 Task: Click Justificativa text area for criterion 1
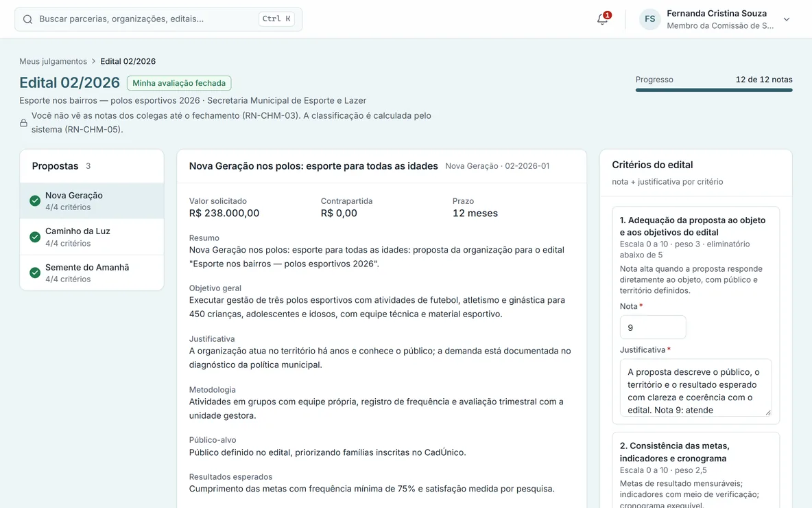[695, 387]
